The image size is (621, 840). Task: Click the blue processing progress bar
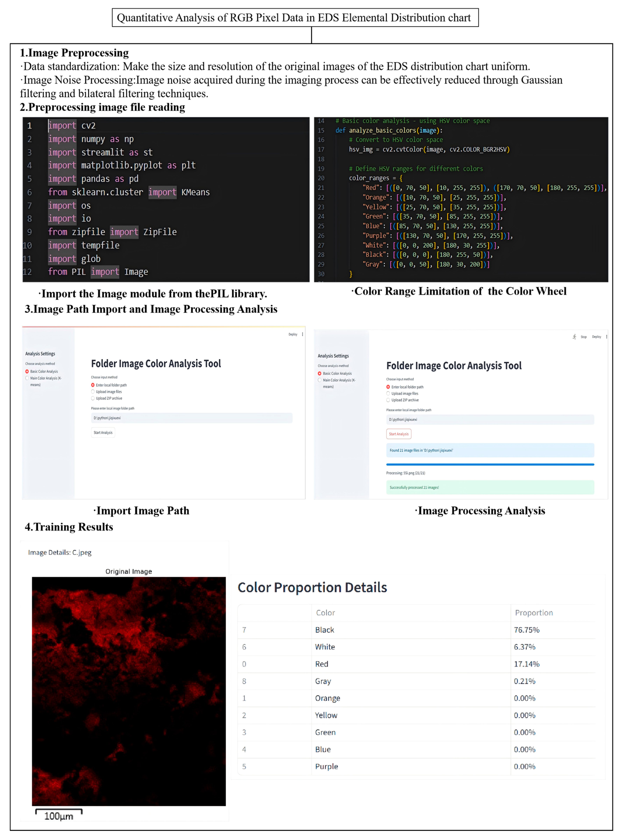pos(490,465)
